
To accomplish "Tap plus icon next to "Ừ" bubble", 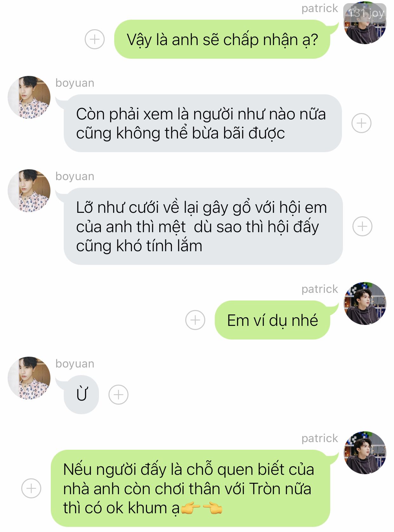I will coord(118,395).
